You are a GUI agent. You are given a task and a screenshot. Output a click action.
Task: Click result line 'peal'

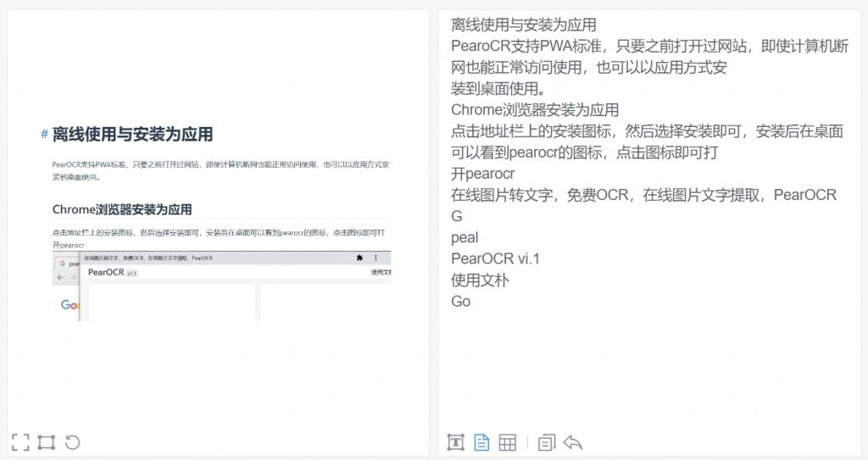[465, 237]
